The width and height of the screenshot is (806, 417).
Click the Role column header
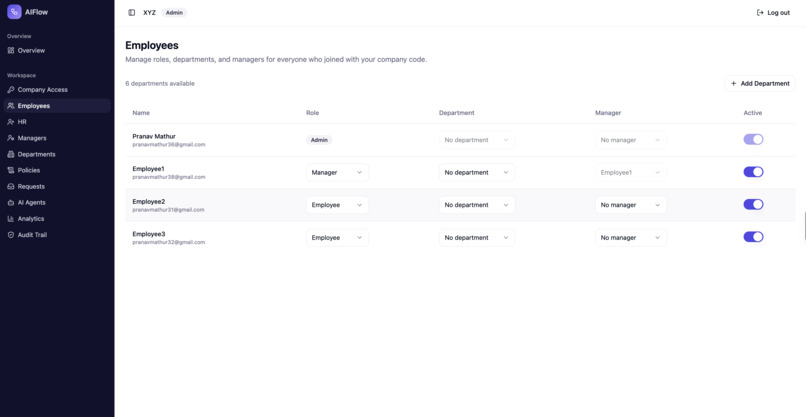coord(313,113)
